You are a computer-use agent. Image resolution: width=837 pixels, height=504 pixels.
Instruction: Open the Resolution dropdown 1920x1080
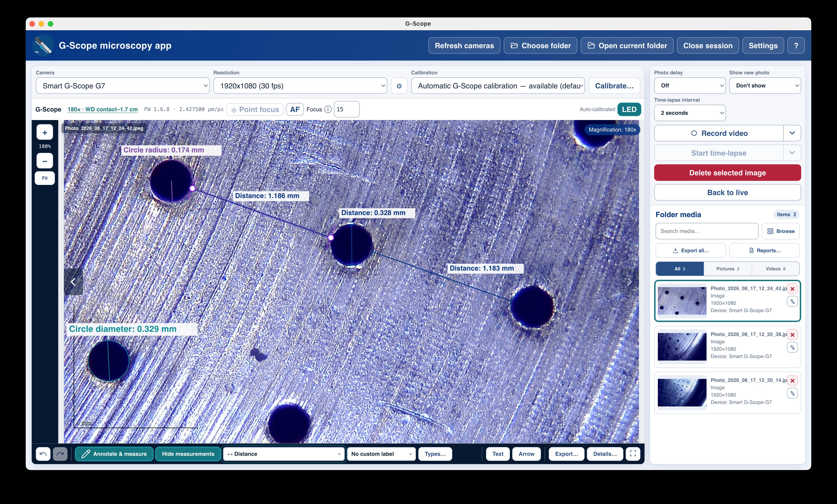300,86
